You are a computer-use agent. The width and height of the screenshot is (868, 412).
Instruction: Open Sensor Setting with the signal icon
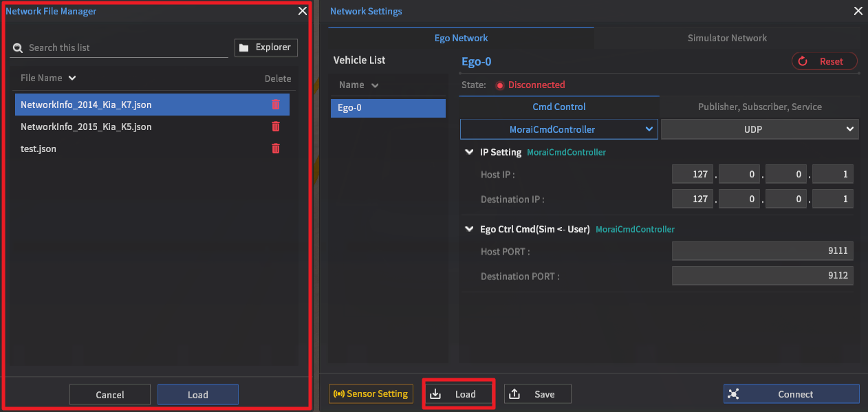click(x=371, y=394)
